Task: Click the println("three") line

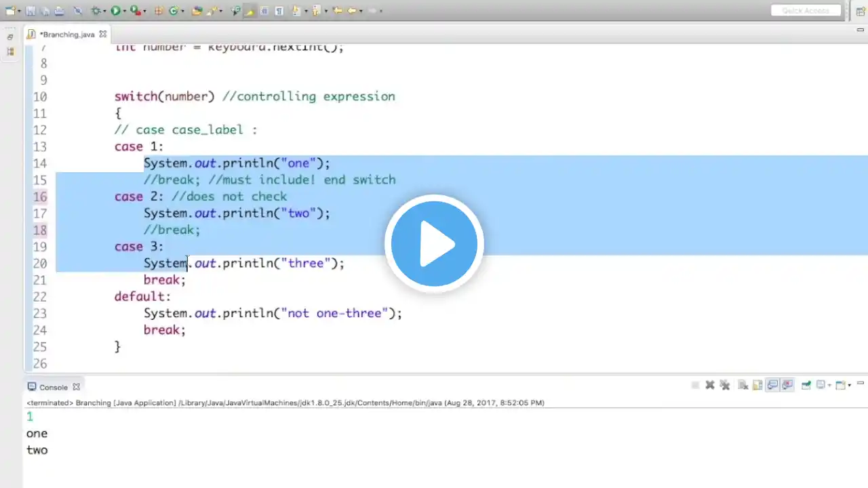Action: [x=244, y=263]
